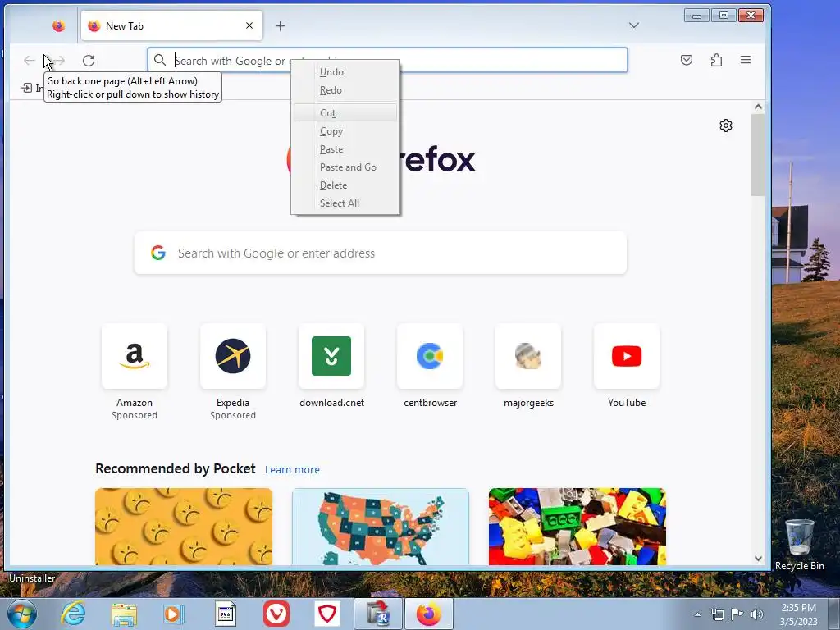Image resolution: width=840 pixels, height=630 pixels.
Task: Open Vivaldi browser from taskbar
Action: (x=276, y=614)
